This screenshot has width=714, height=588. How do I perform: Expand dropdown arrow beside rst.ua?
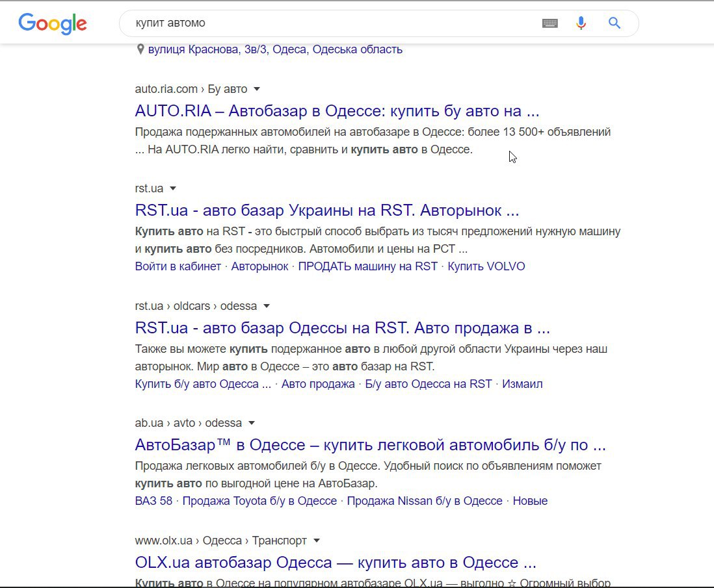(x=173, y=188)
